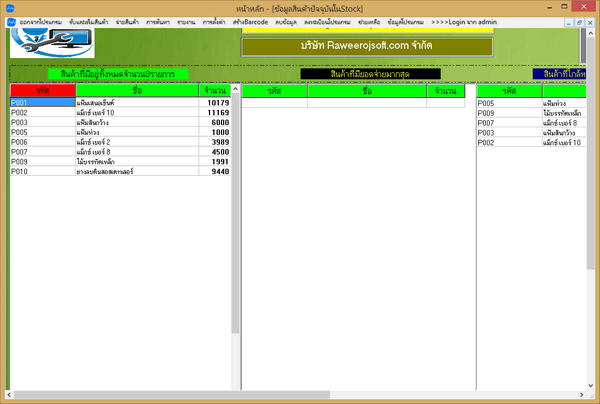The image size is (600, 404).
Task: Minimize the inner stock window in the menu bar
Action: [x=569, y=23]
